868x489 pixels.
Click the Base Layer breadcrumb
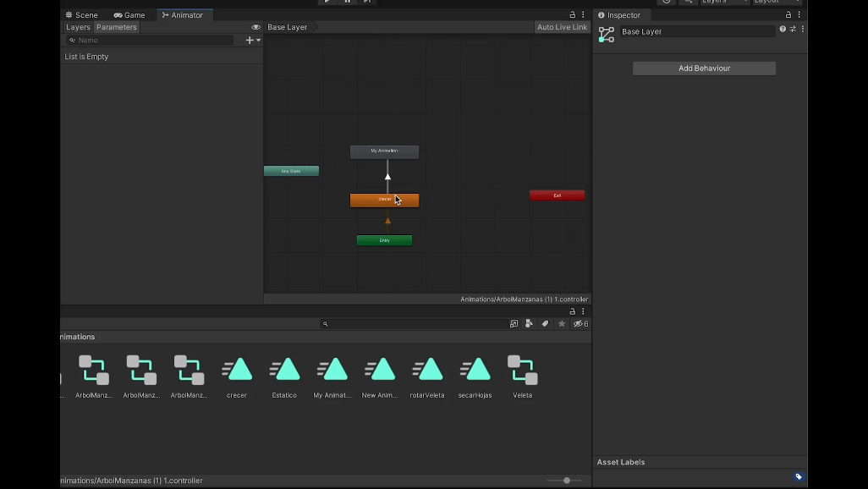[x=288, y=27]
